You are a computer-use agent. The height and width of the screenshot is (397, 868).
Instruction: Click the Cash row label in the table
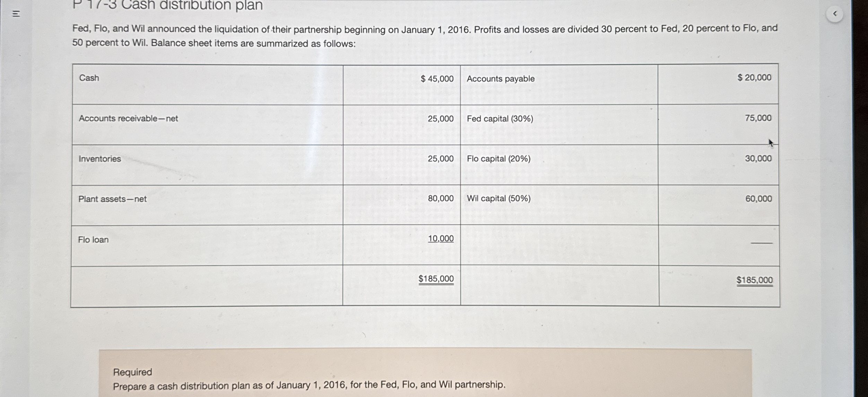(x=89, y=78)
